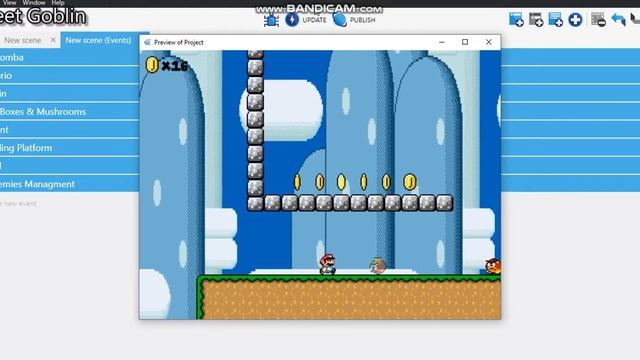Image resolution: width=640 pixels, height=360 pixels.
Task: Undo the last change with blue arrow
Action: point(618,20)
